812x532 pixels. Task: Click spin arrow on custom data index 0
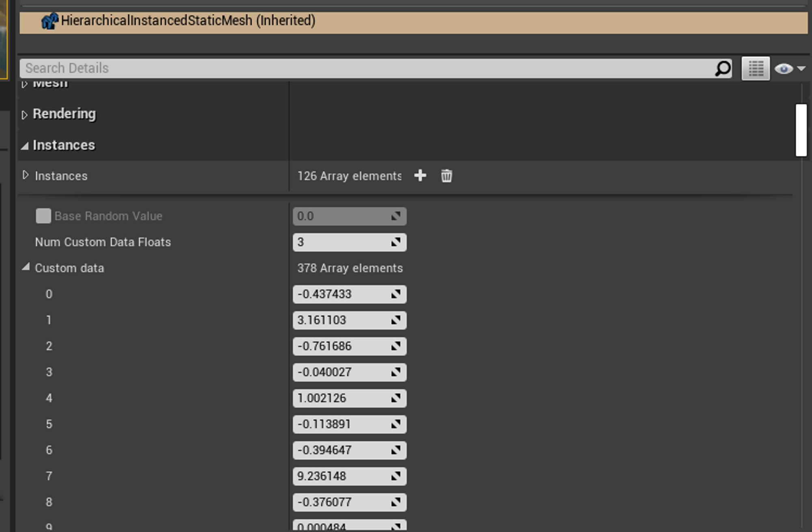tap(396, 294)
